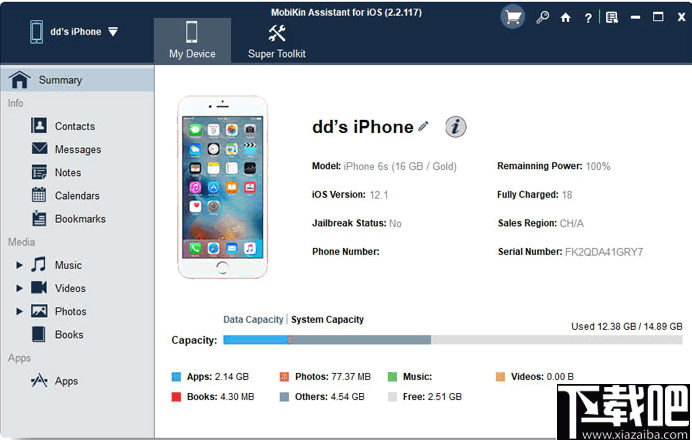Open the Super Toolkit tab
The image size is (692, 440).
pyautogui.click(x=277, y=40)
